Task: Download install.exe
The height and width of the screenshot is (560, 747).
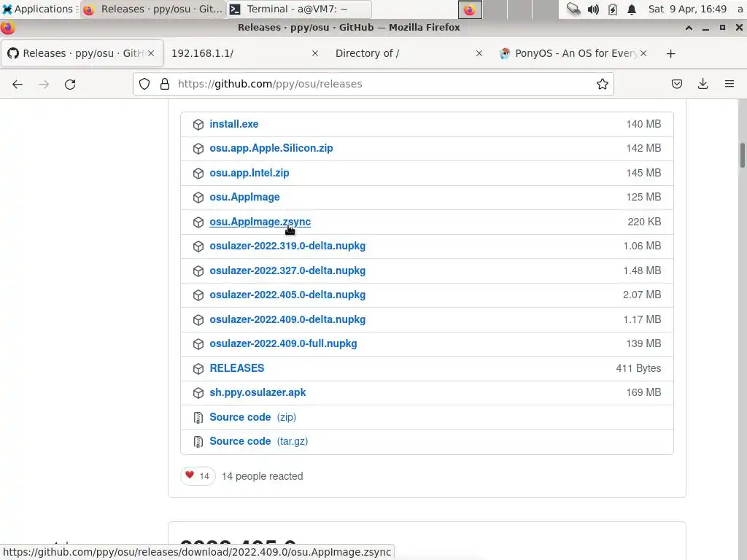Action: pyautogui.click(x=234, y=124)
